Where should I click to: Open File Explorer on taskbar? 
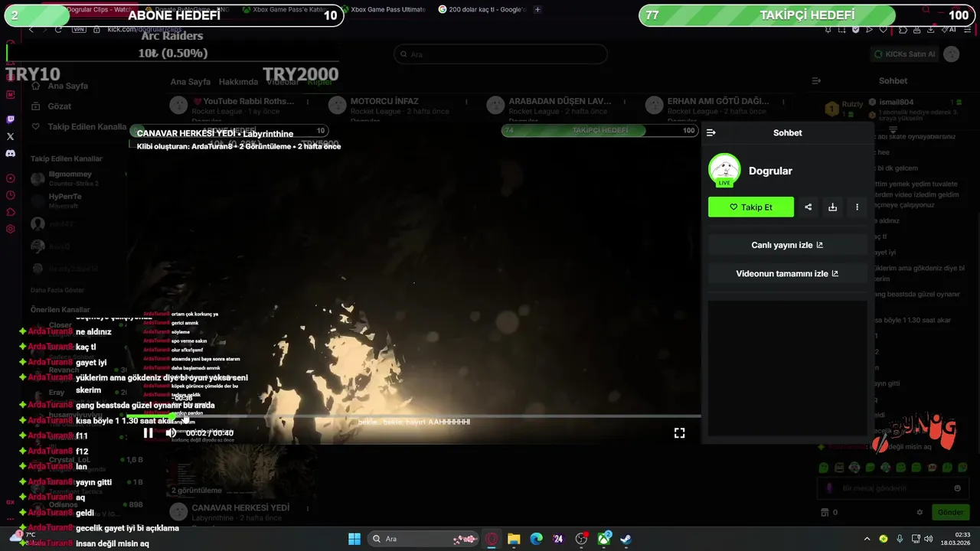tap(514, 539)
